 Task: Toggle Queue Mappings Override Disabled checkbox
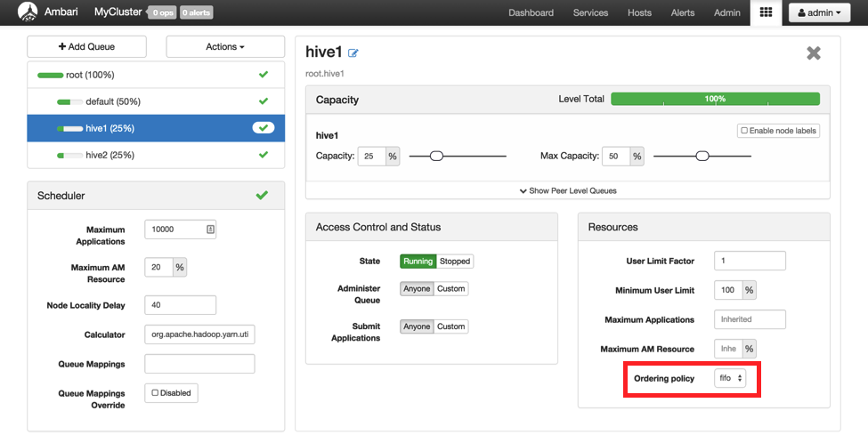point(172,392)
